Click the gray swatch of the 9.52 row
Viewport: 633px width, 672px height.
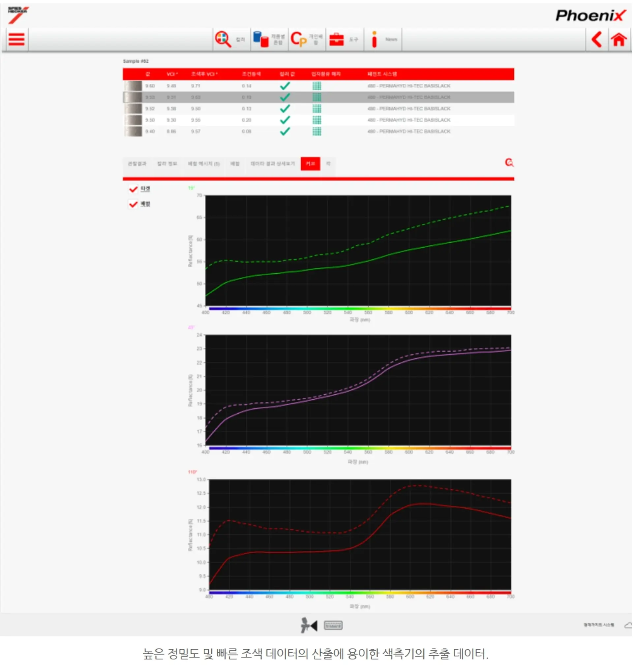pyautogui.click(x=133, y=108)
